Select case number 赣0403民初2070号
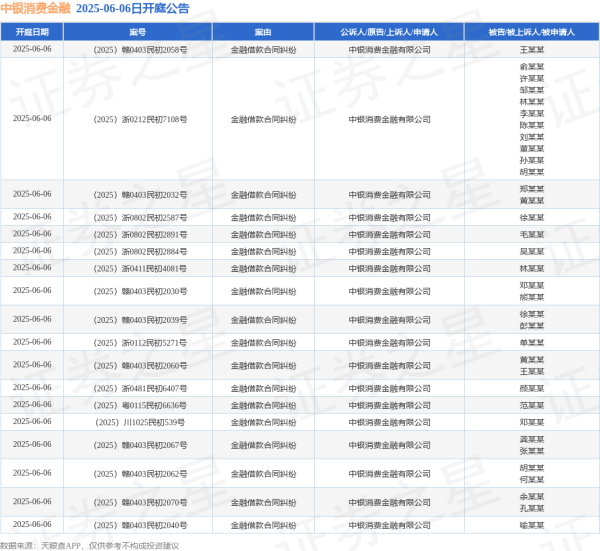The width and height of the screenshot is (600, 551). point(140,502)
